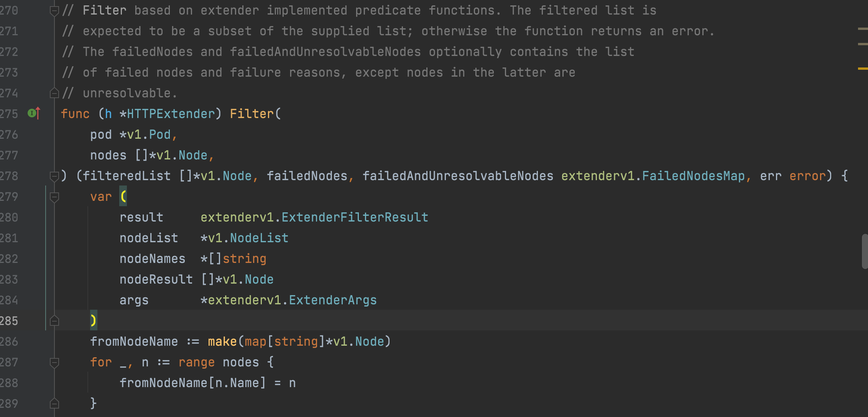Collapse the var block with its fold arrow
This screenshot has height=417, width=868.
coord(54,197)
